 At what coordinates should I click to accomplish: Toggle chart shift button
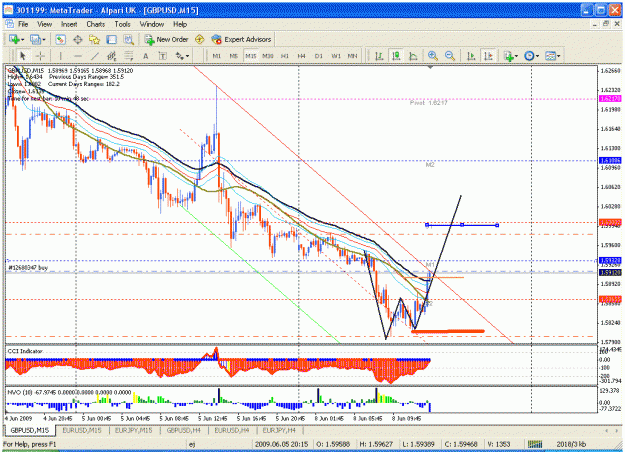point(488,56)
